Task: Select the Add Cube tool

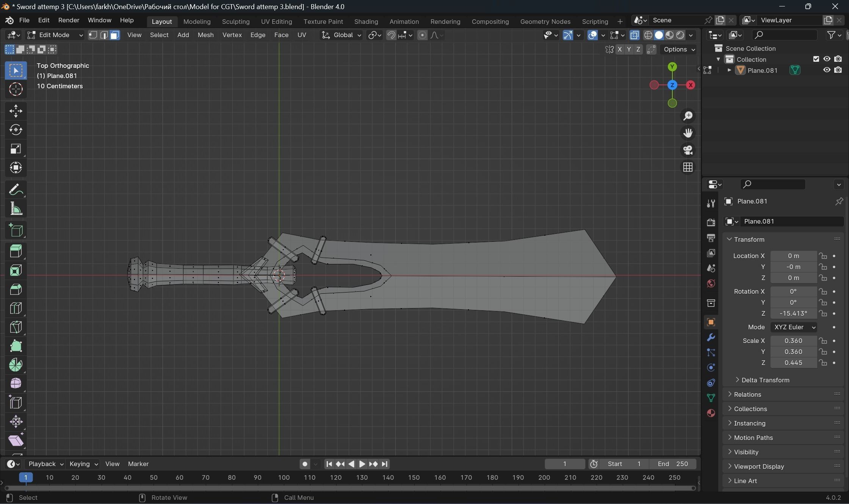Action: [16, 230]
